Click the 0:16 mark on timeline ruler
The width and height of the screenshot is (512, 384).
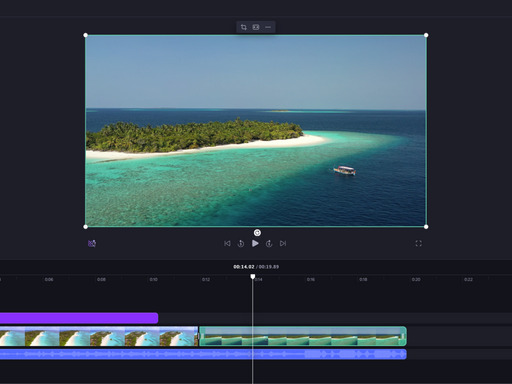(311, 279)
